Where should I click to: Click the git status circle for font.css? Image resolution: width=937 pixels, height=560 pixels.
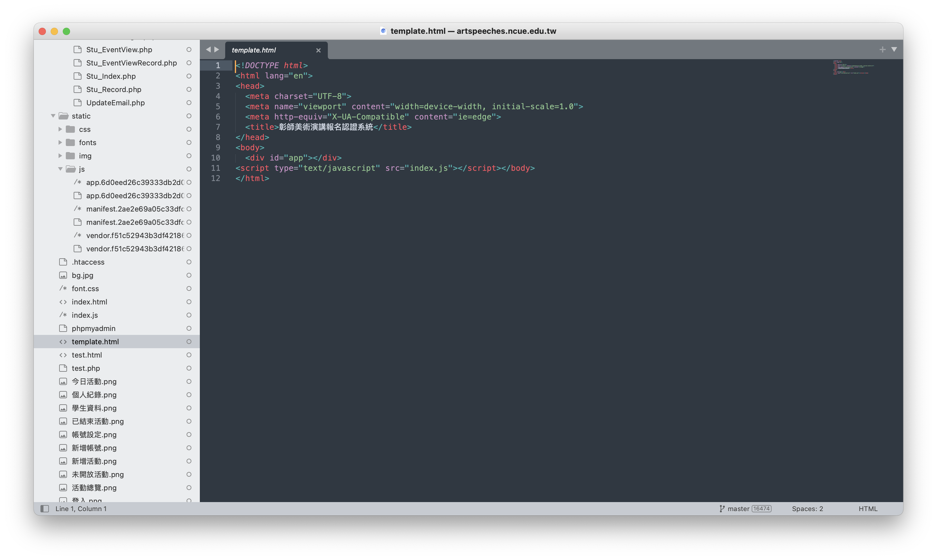[x=189, y=288]
